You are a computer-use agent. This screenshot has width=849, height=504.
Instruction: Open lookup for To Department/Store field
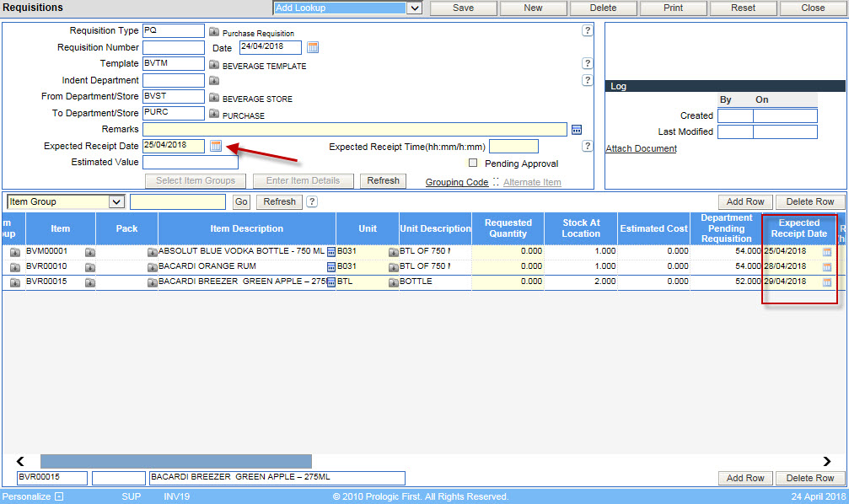(x=214, y=114)
